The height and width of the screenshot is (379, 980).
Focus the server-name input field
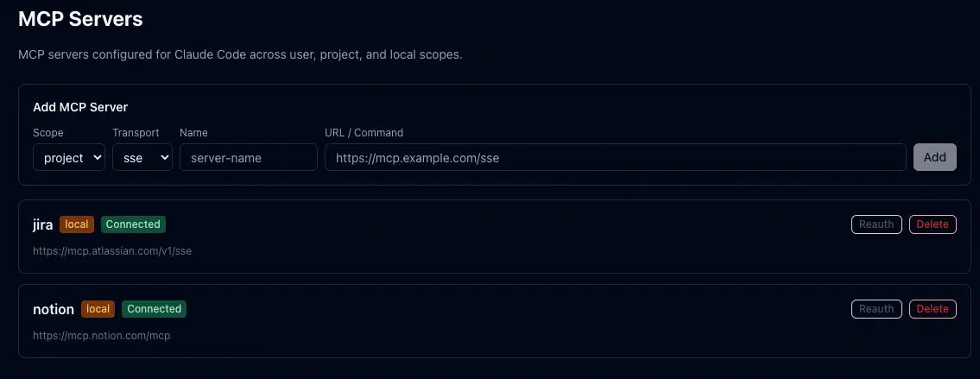point(249,158)
